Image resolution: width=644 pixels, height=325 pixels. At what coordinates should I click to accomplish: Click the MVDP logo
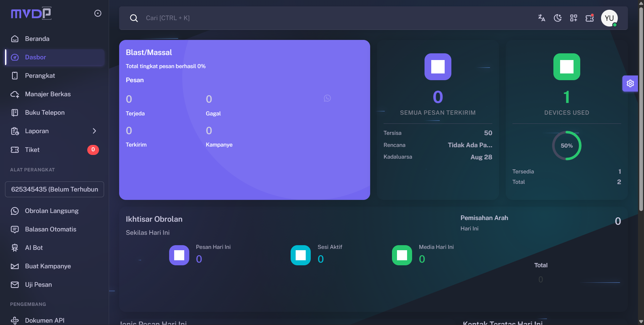point(31,13)
